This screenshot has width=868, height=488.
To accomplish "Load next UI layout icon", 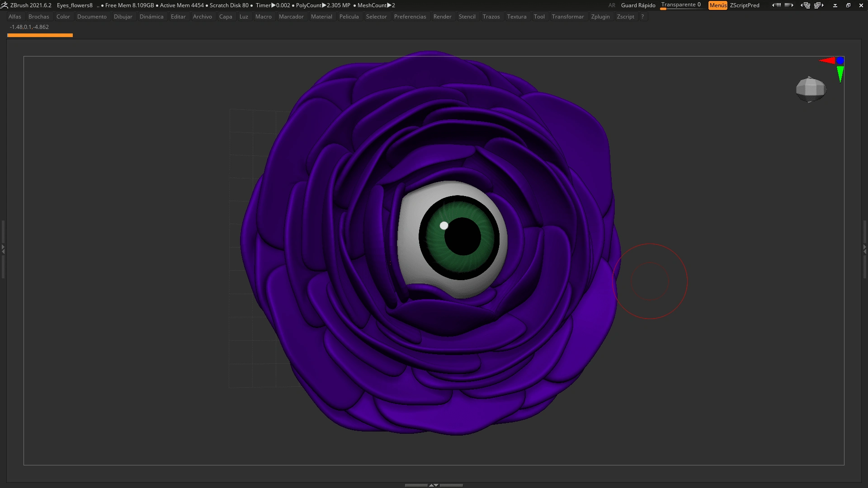I will click(x=819, y=5).
